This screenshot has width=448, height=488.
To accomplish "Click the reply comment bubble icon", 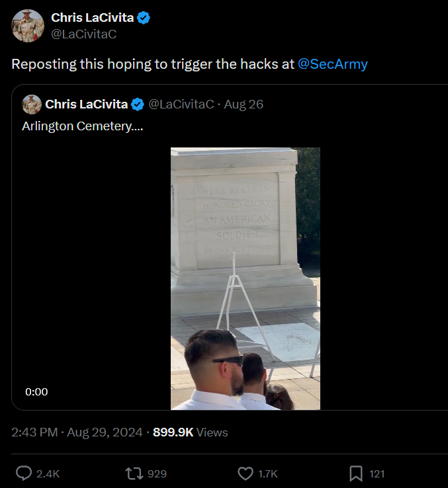I will pos(24,473).
